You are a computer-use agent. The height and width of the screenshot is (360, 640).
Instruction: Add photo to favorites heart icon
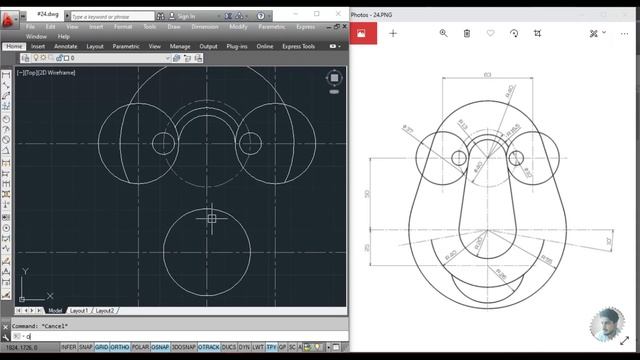point(490,33)
